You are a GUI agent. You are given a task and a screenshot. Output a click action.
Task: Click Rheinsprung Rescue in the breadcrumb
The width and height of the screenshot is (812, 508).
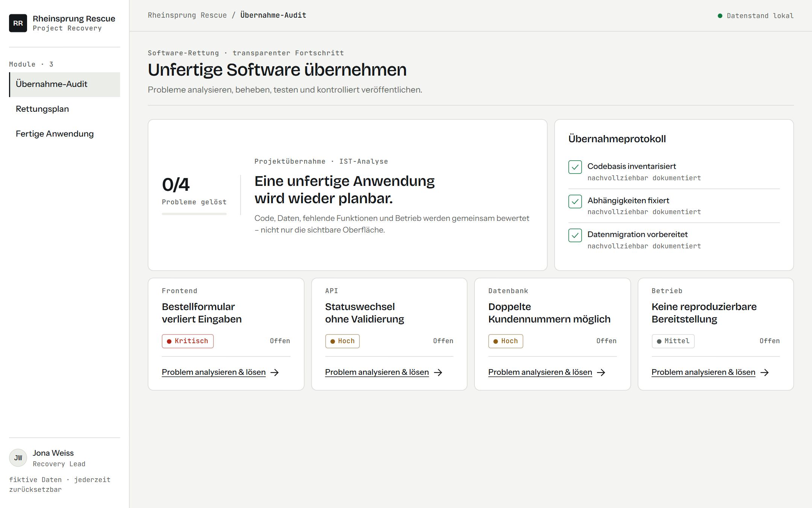tap(187, 15)
